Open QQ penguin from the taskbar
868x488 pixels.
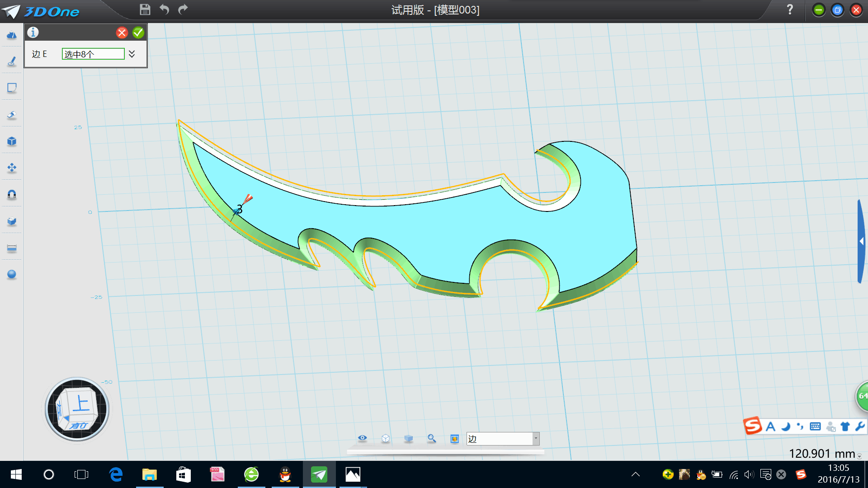[x=285, y=474]
